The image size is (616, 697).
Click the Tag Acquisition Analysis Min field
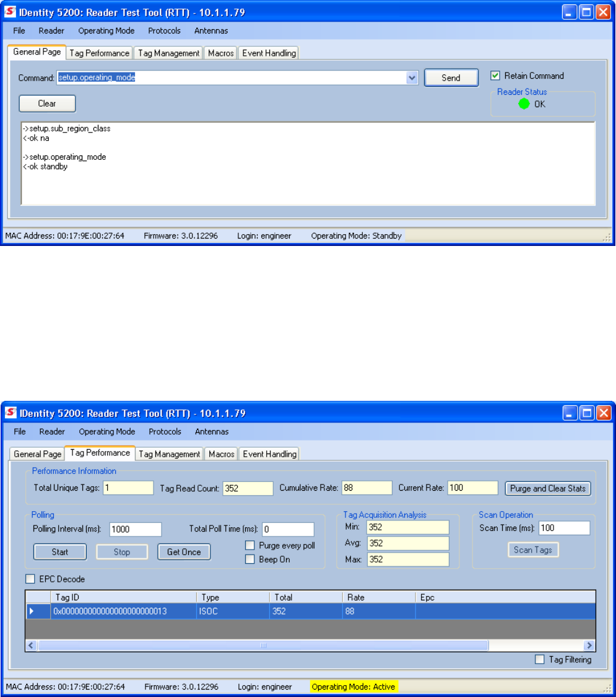coord(408,527)
